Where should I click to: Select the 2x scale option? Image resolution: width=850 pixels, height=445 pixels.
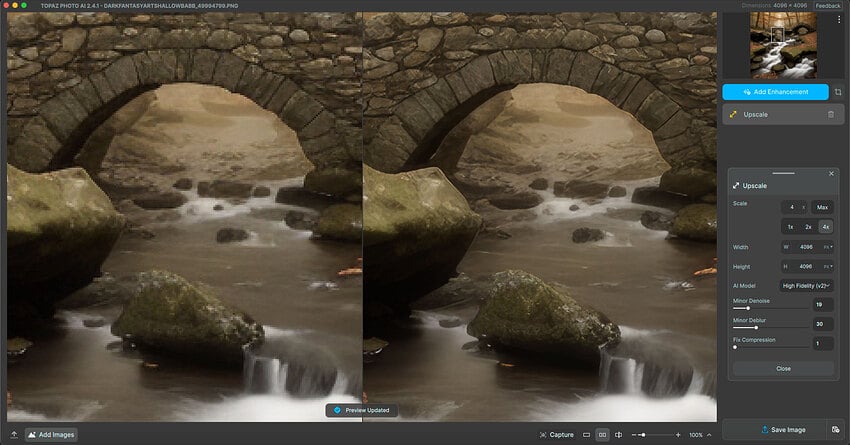coord(806,227)
